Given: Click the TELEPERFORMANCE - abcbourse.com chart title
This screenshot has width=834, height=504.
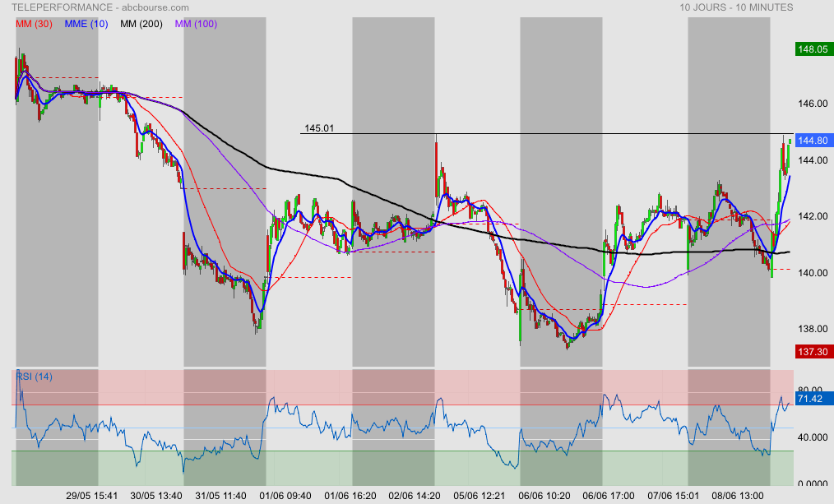Looking at the screenshot, I should pyautogui.click(x=100, y=7).
